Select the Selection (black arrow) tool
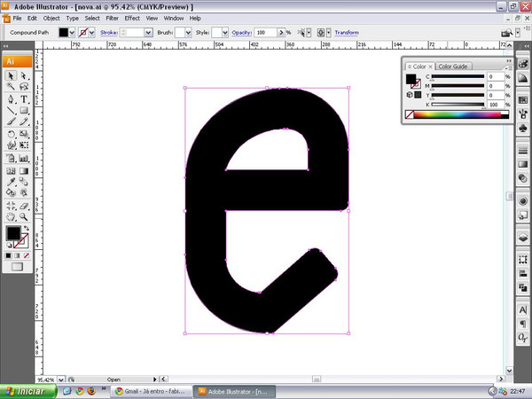The height and width of the screenshot is (399, 532). 11,77
